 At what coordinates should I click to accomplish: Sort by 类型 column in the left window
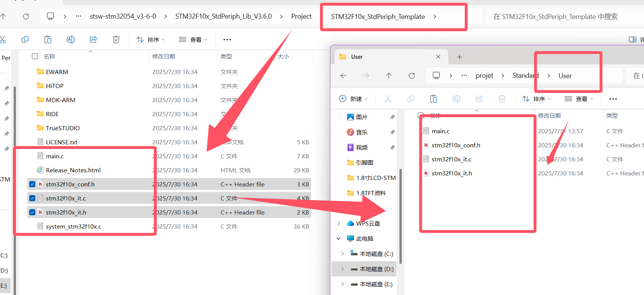click(226, 56)
